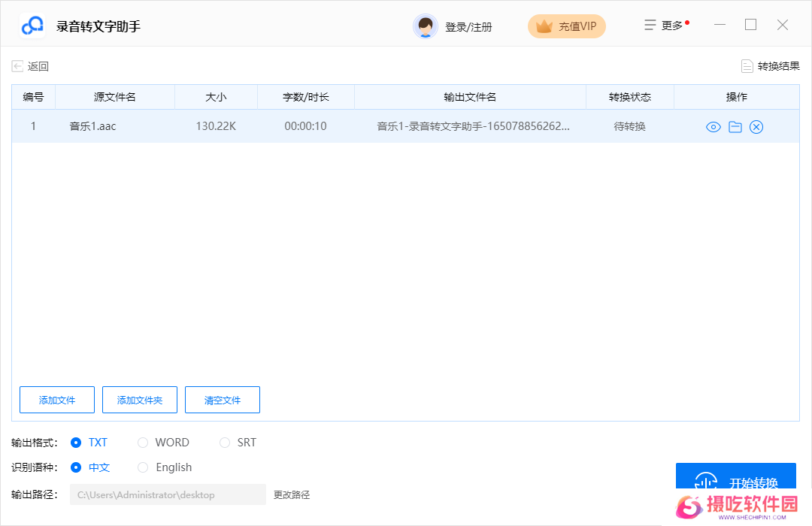Viewport: 812px width, 526px height.
Task: Click the 录音转文字助手 app logo
Action: (x=32, y=26)
